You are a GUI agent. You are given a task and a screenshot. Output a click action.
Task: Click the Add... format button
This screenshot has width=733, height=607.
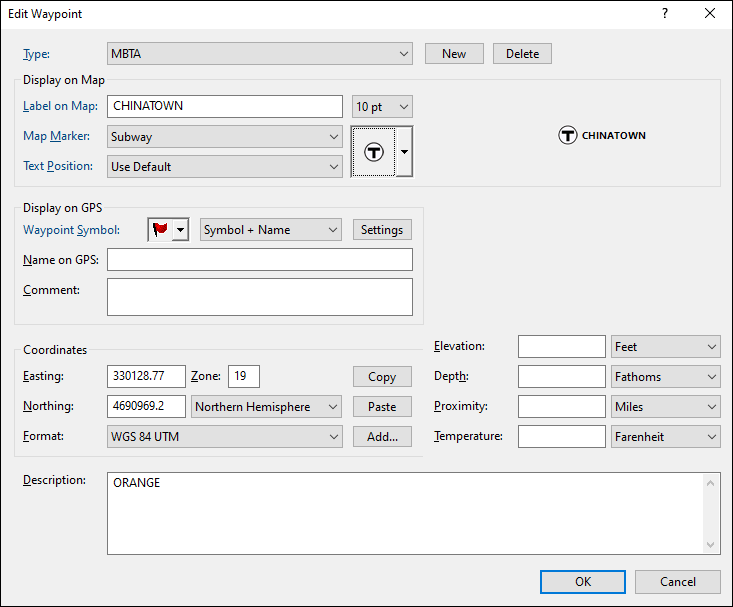382,436
